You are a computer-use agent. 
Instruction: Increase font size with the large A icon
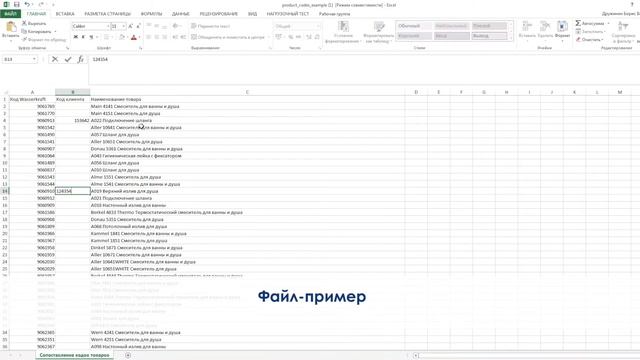tap(131, 26)
